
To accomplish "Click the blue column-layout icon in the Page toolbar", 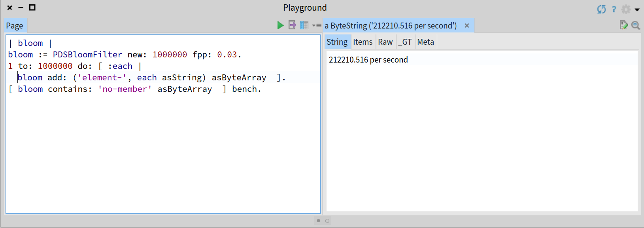I will tap(304, 25).
